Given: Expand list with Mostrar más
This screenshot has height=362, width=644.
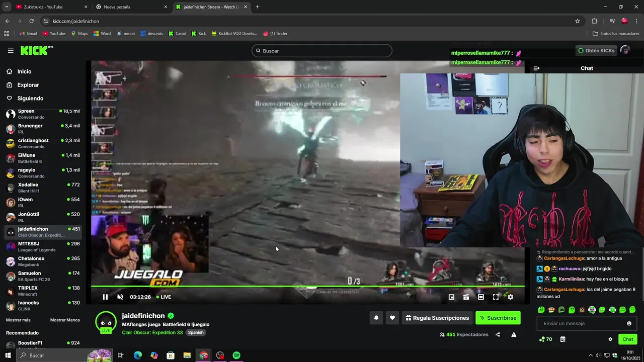Looking at the screenshot, I should point(18,320).
